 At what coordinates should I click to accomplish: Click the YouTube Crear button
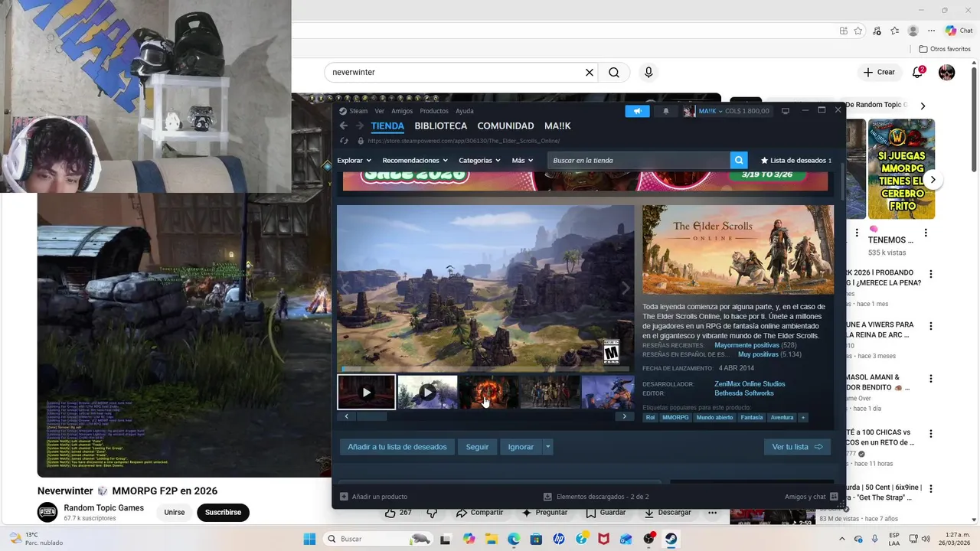pyautogui.click(x=878, y=72)
